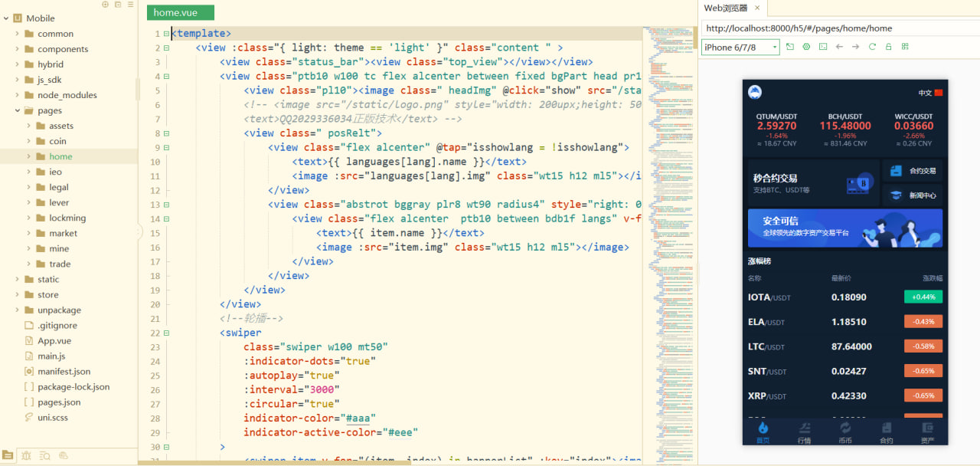The width and height of the screenshot is (980, 466).
Task: Click the 行情 market icon in app tab bar
Action: [804, 432]
